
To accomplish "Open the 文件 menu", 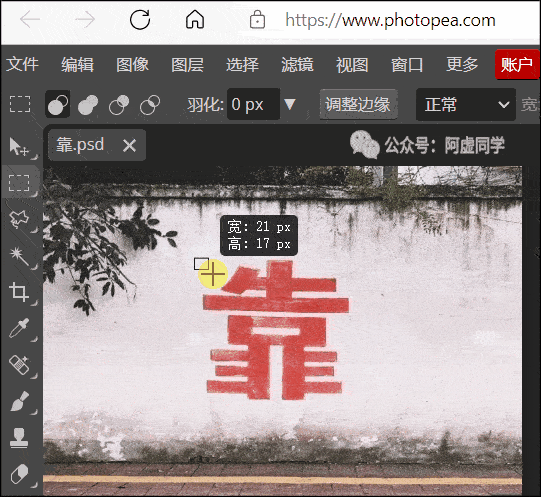I will 22,65.
